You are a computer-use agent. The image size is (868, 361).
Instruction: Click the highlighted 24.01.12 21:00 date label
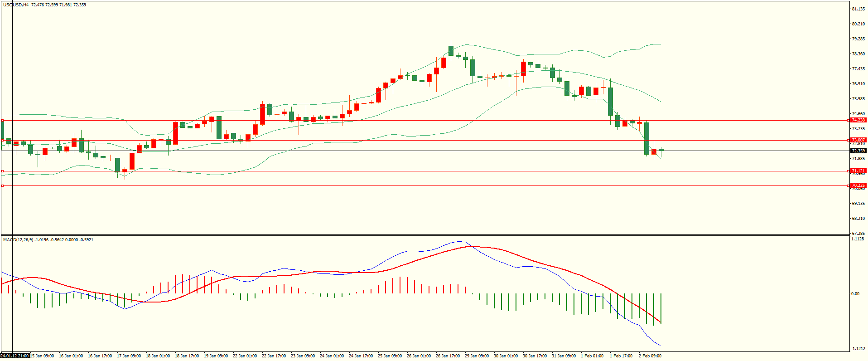15,356
